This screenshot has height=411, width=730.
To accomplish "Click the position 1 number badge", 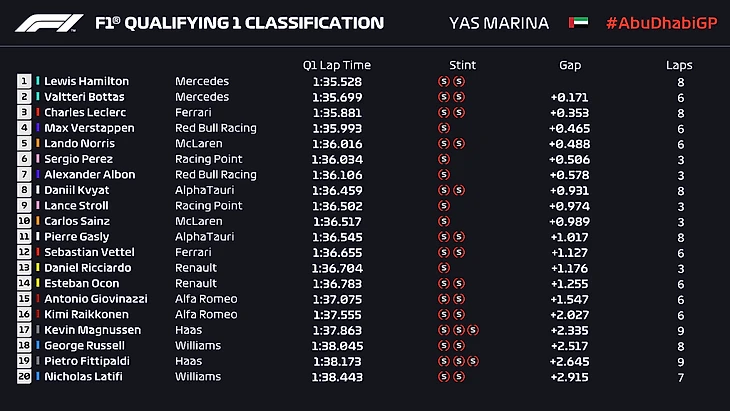I will click(x=25, y=81).
